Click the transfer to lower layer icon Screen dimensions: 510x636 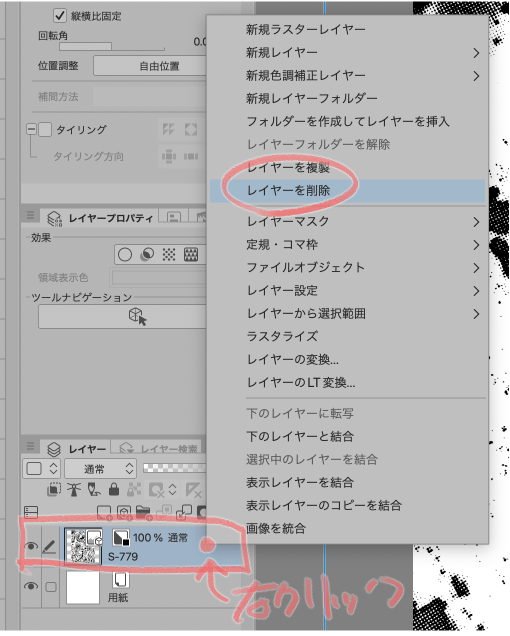click(164, 513)
